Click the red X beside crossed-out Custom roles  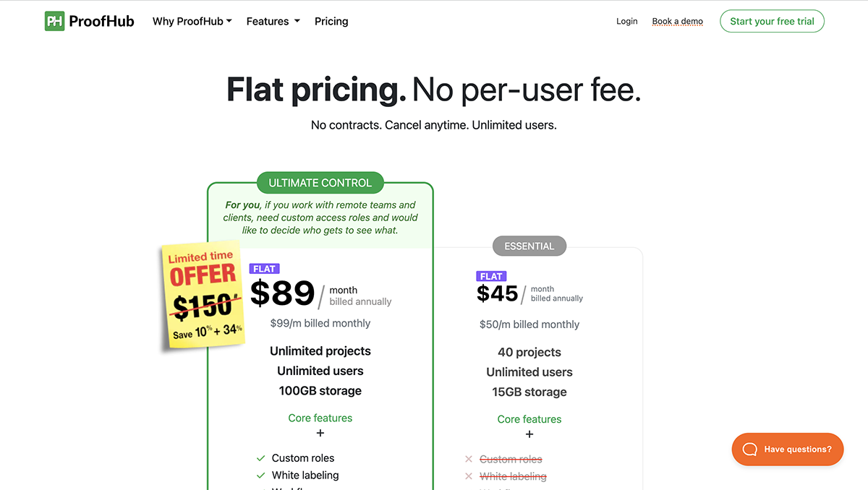click(x=470, y=459)
